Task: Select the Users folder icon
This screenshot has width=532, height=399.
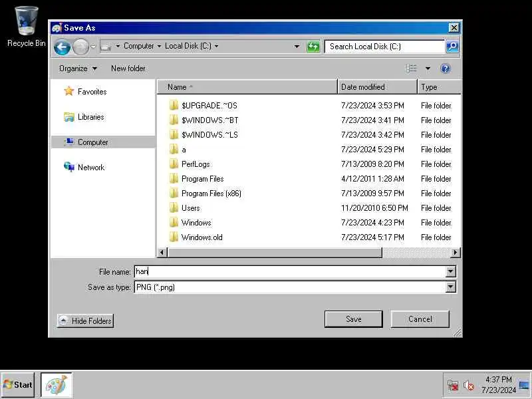Action: [174, 208]
